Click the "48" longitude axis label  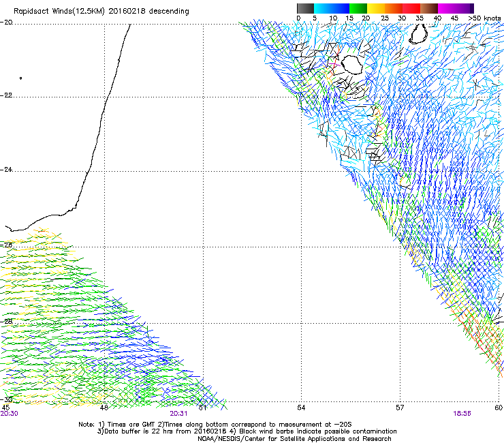pyautogui.click(x=104, y=408)
